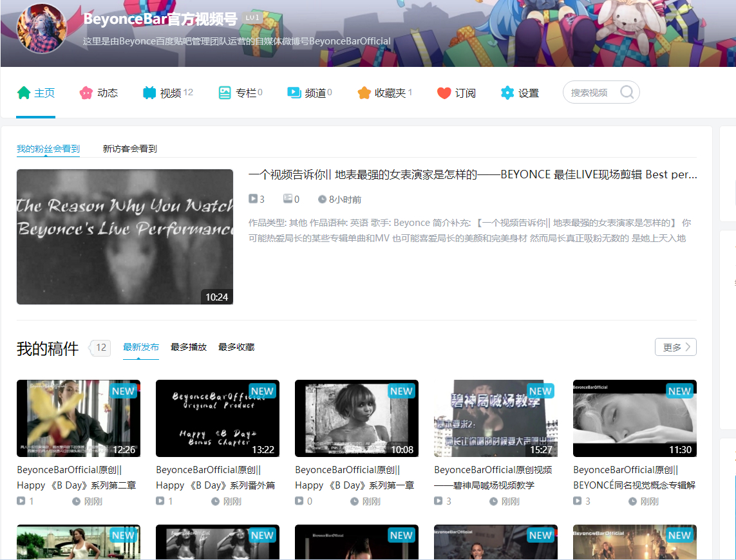Viewport: 736px width, 560px height.
Task: Open the 动态 activity tab
Action: click(99, 93)
